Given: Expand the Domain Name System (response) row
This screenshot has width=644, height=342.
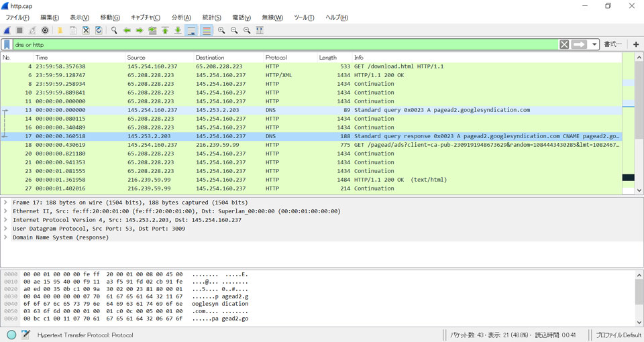Looking at the screenshot, I should [x=6, y=237].
